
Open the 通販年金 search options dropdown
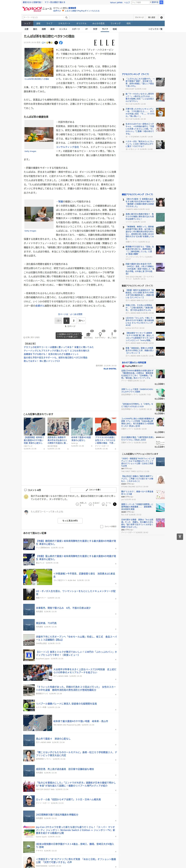pos(154,2)
